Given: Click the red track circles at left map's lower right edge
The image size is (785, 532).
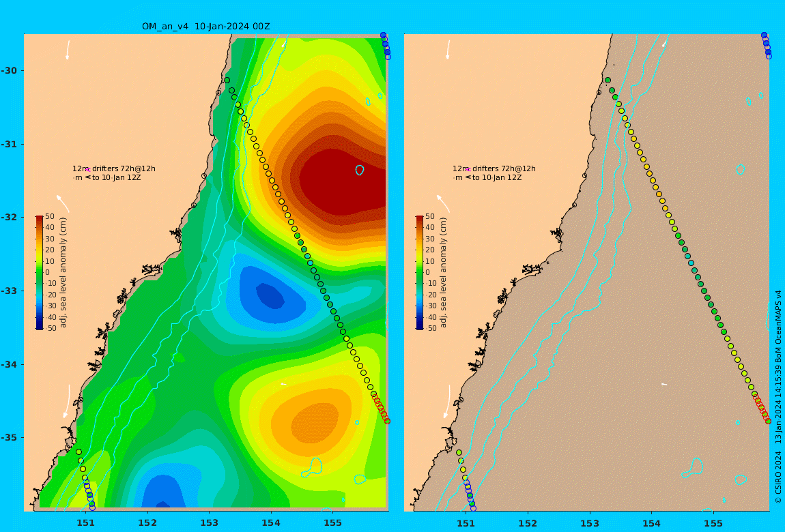Looking at the screenshot, I should [380, 408].
